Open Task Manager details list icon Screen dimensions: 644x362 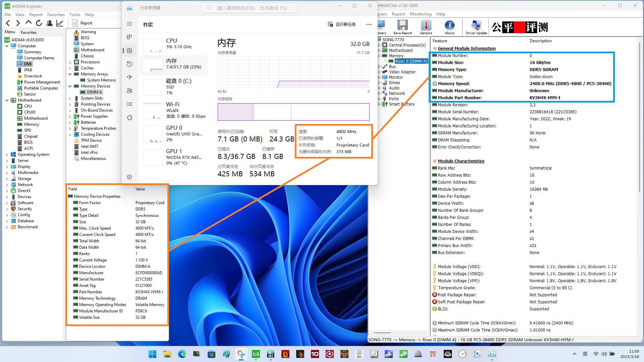point(129,104)
